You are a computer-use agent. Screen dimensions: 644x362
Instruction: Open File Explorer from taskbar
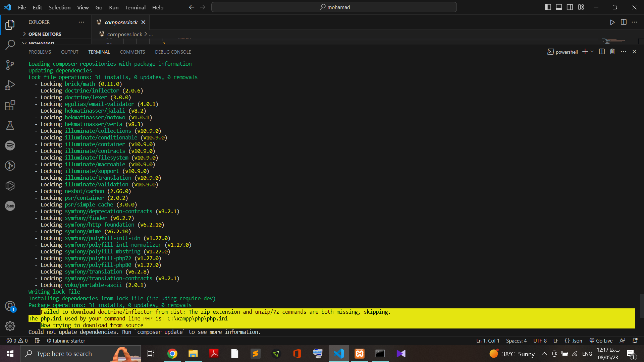pos(193,354)
